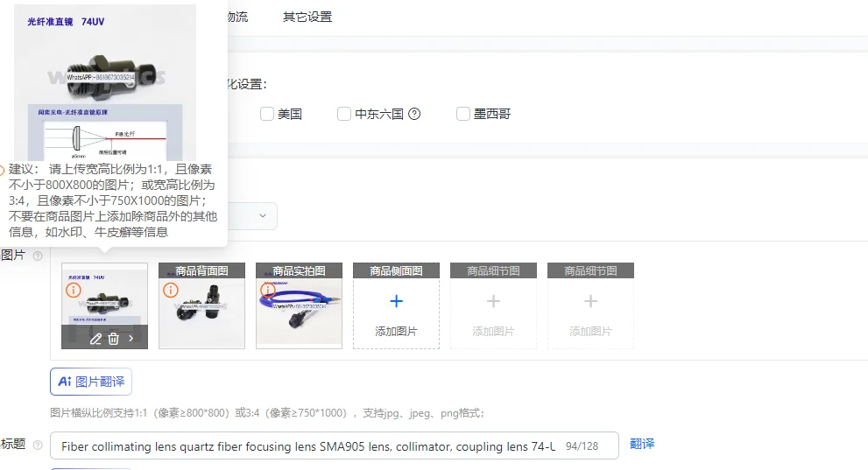Open the dropdown with the chevron arrow
Screen dimensions: 868x470
tap(263, 215)
